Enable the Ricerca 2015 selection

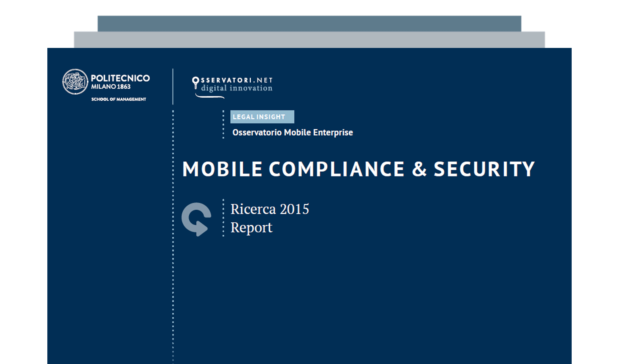click(x=270, y=209)
